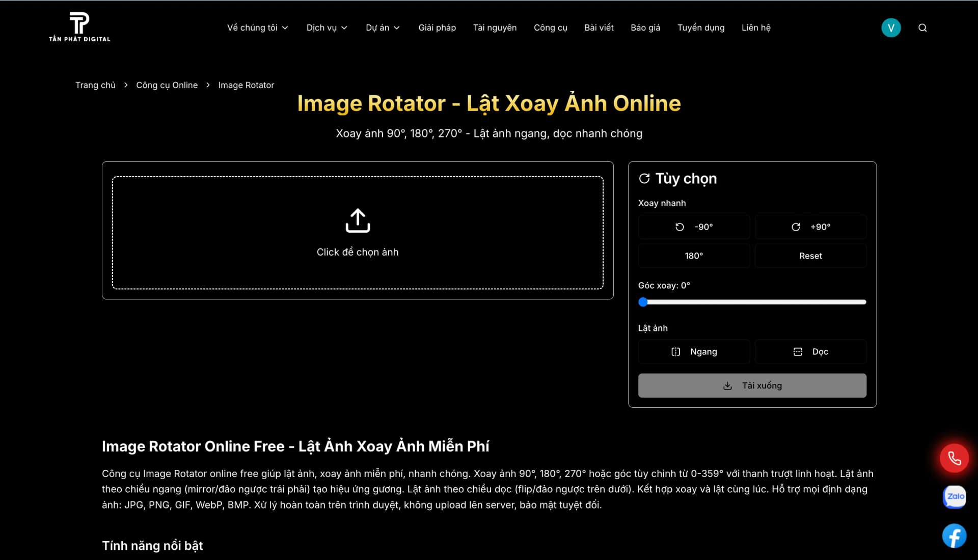Image resolution: width=978 pixels, height=560 pixels.
Task: Click the Tấn Phát Digital logo
Action: (79, 26)
